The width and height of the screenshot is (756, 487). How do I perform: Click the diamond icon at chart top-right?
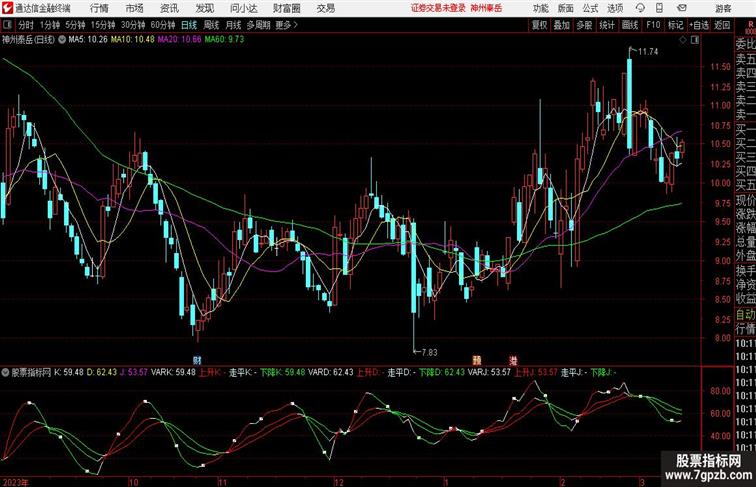(683, 40)
